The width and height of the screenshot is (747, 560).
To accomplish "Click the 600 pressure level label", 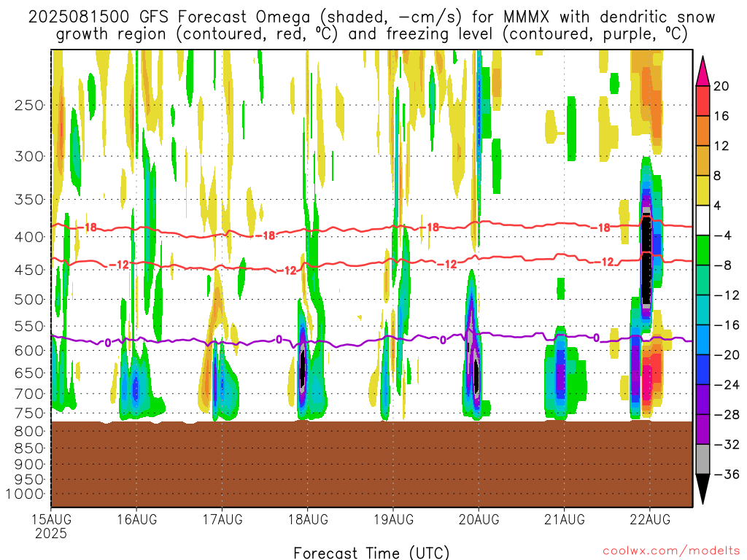I will click(29, 351).
